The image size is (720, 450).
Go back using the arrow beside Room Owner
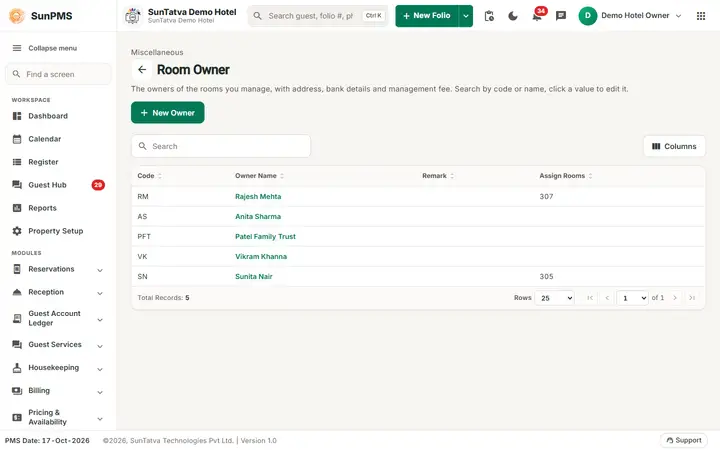pos(142,69)
